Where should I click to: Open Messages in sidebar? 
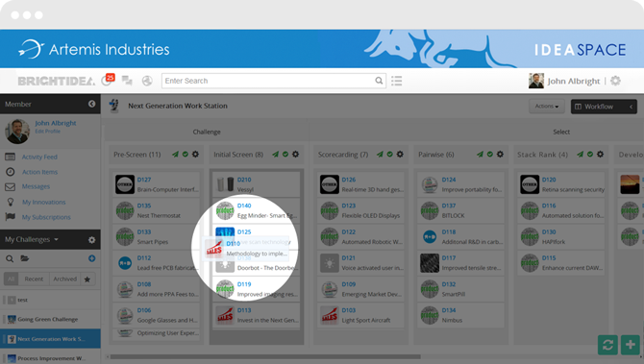coord(36,186)
